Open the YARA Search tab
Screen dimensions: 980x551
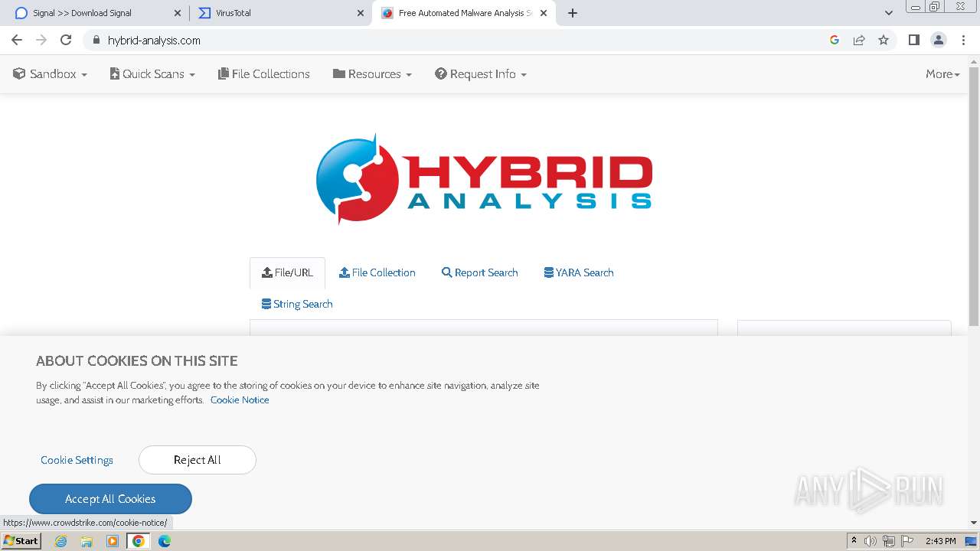[x=579, y=272]
